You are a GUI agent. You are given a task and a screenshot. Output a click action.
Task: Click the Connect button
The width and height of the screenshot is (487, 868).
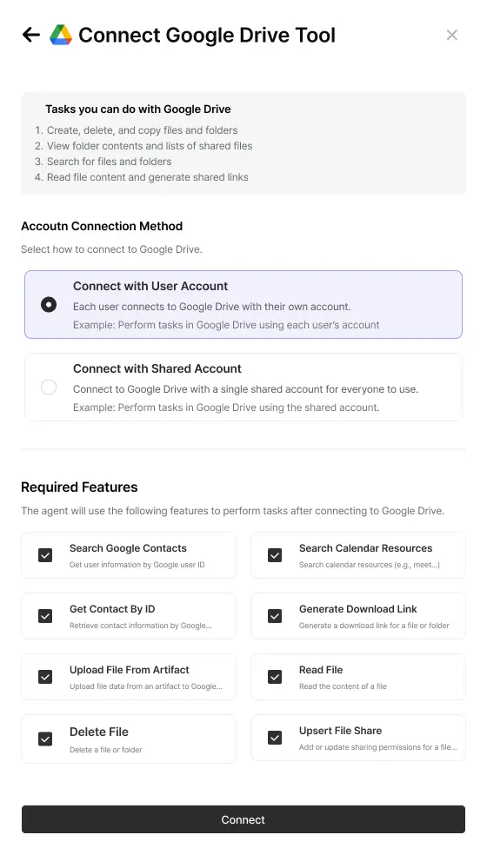243,819
